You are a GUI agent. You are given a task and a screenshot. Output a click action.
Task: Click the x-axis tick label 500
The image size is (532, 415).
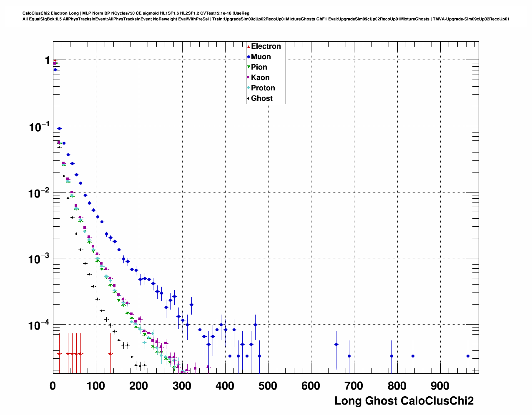(x=268, y=386)
